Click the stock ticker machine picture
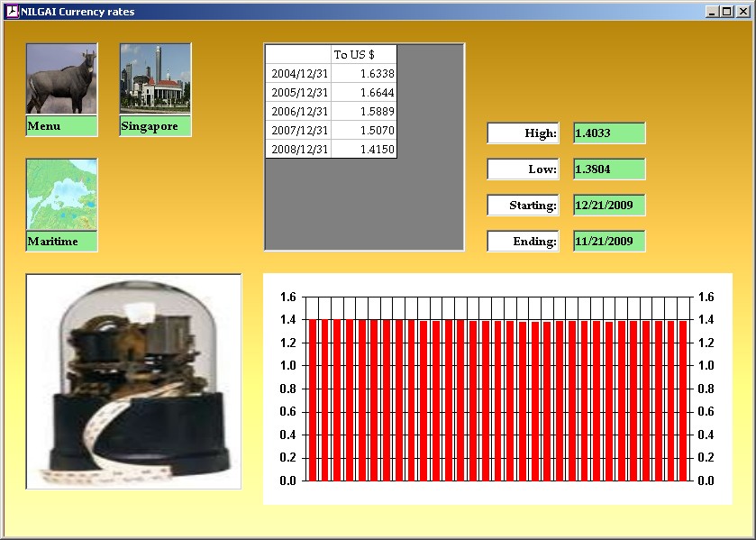The image size is (756, 540). pyautogui.click(x=133, y=381)
